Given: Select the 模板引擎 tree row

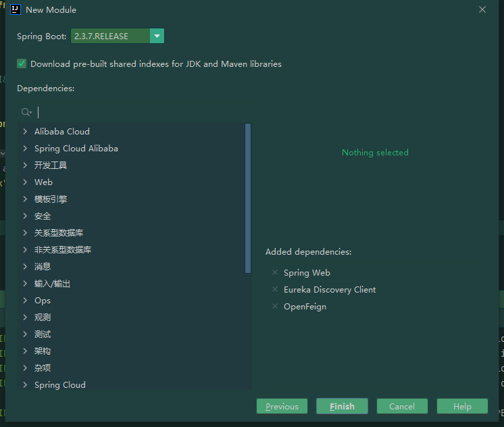Looking at the screenshot, I should click(131, 199).
